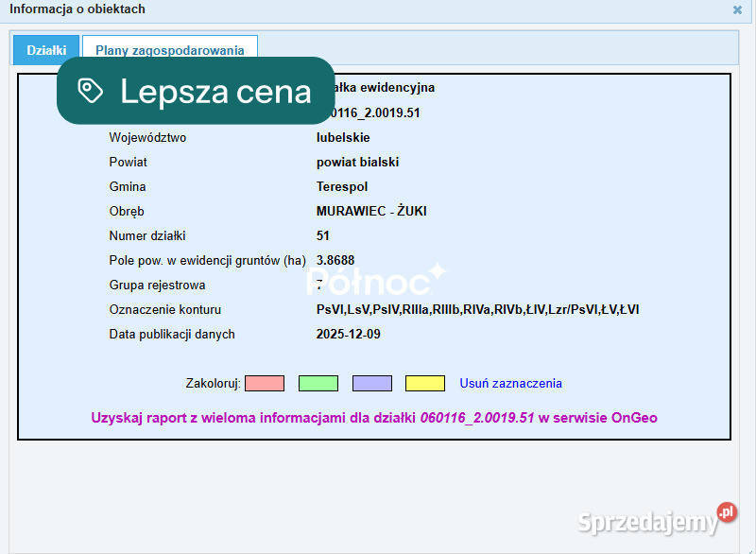
Task: Open the Działki tab
Action: (x=44, y=48)
